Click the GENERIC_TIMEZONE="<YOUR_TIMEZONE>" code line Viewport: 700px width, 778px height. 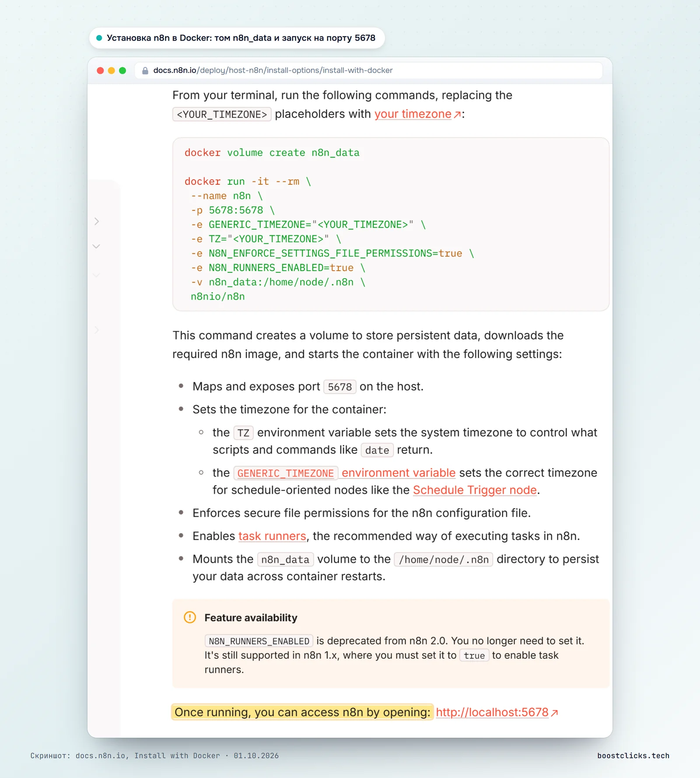pyautogui.click(x=308, y=225)
